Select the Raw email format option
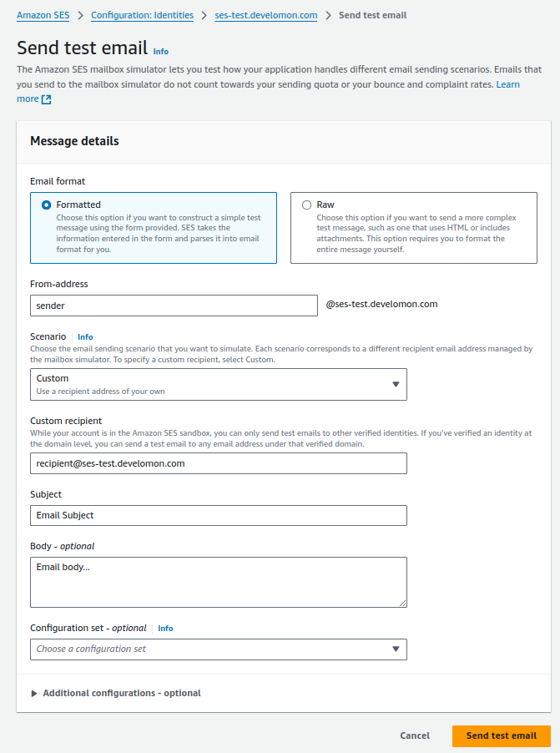The width and height of the screenshot is (560, 753). [306, 205]
